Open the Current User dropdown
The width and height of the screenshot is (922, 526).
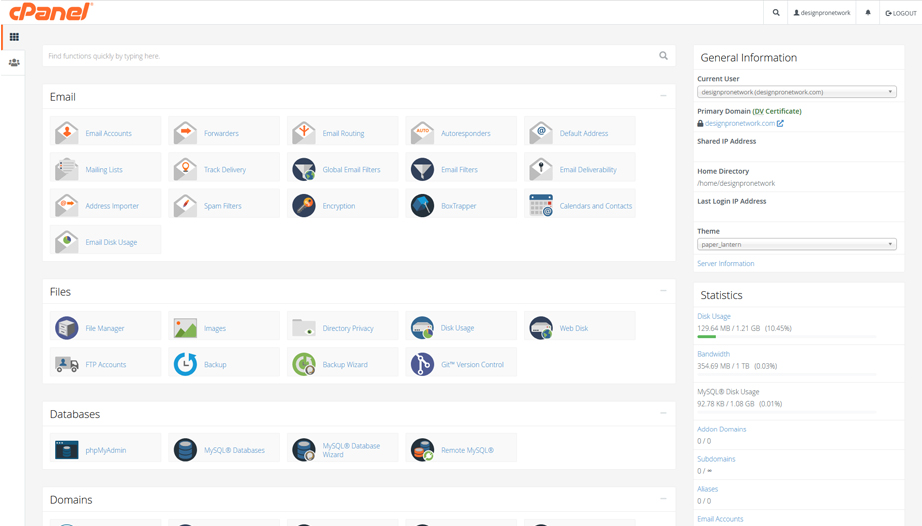click(x=796, y=92)
